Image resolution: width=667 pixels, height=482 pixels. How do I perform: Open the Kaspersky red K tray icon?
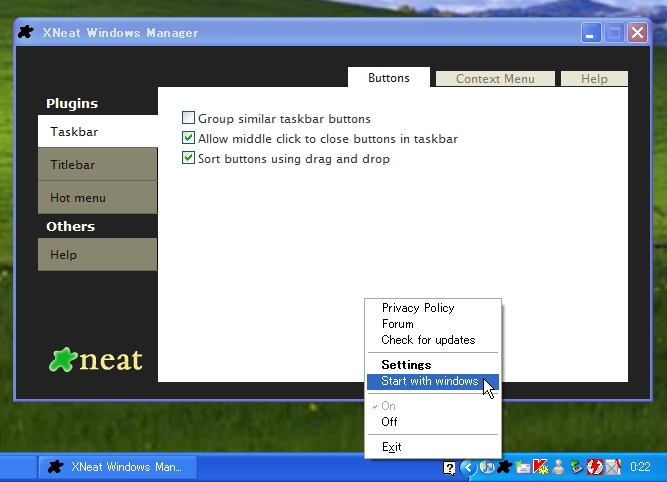[x=541, y=467]
